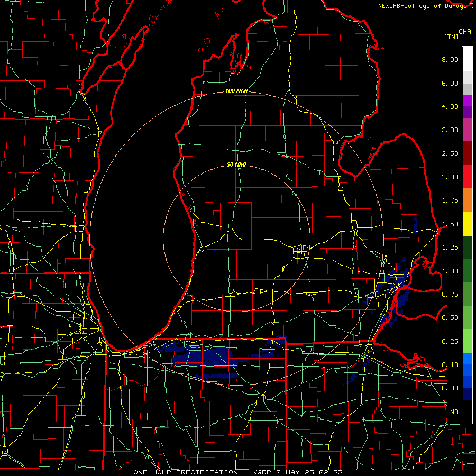
Task: Pick the white swatch in the color scale
Action: click(467, 59)
